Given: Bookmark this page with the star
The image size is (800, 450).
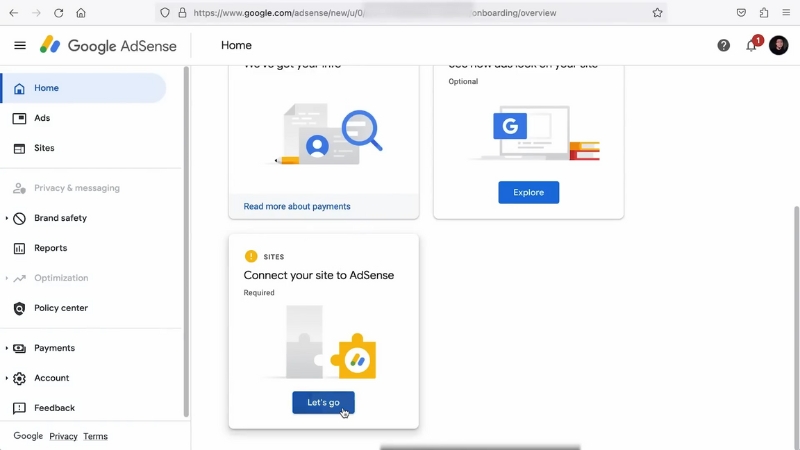Looking at the screenshot, I should click(x=657, y=13).
